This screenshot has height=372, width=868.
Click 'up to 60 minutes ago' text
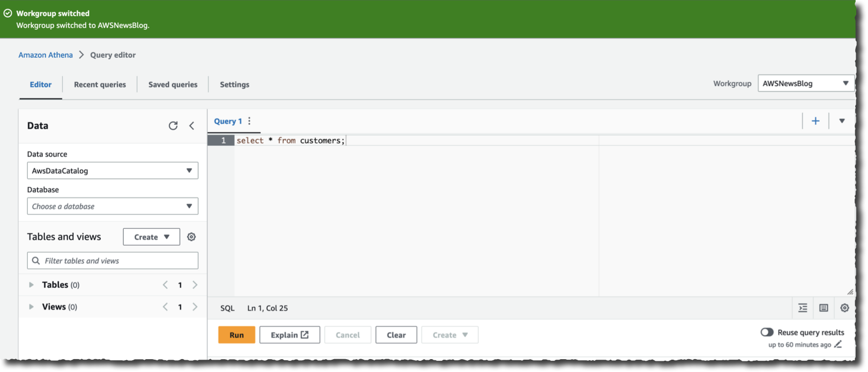pyautogui.click(x=800, y=345)
